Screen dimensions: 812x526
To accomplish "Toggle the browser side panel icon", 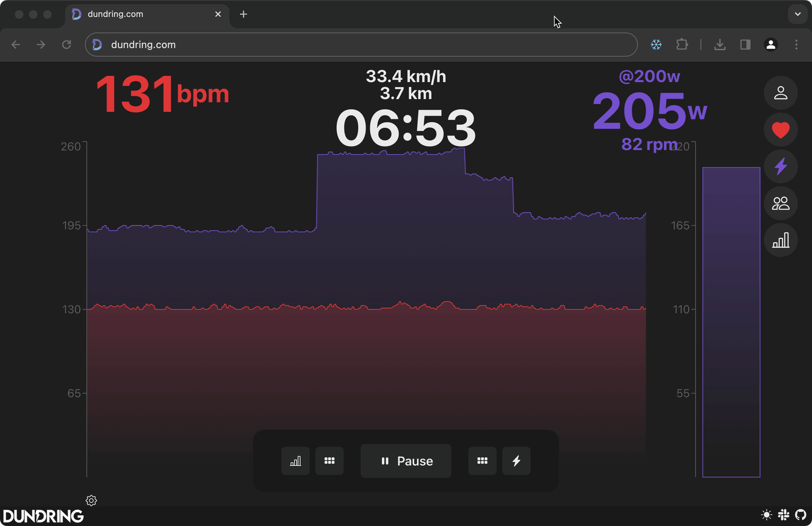I will pyautogui.click(x=745, y=44).
